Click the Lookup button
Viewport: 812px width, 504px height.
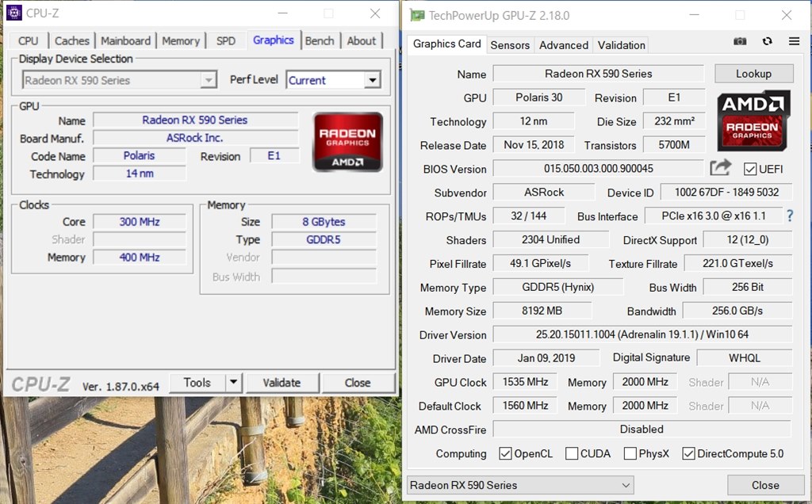753,73
